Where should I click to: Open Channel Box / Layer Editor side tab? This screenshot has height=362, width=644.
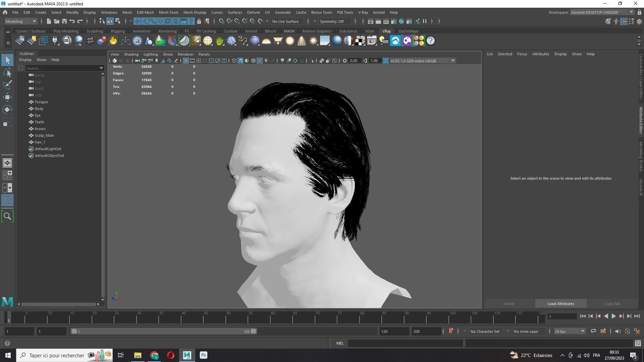(641, 76)
